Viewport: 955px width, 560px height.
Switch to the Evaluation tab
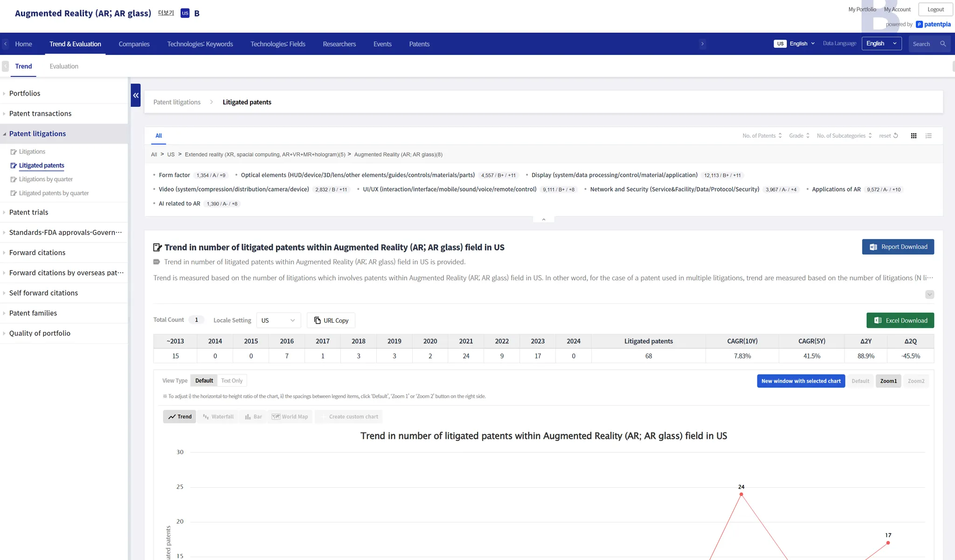[64, 66]
